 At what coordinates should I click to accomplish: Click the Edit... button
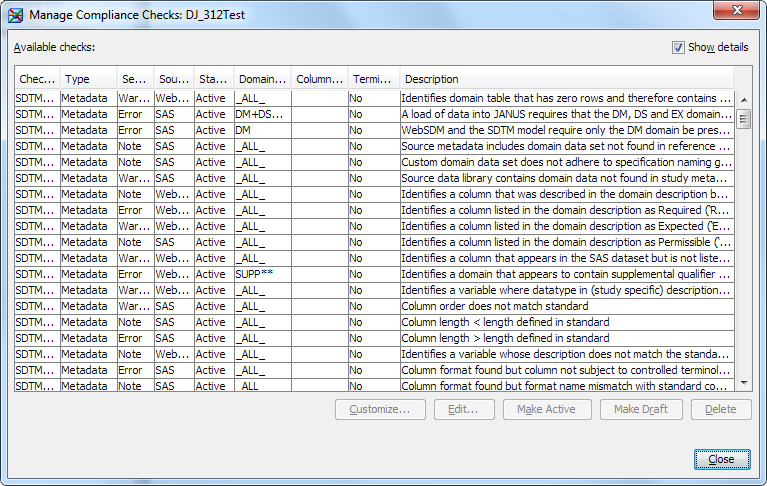point(464,409)
